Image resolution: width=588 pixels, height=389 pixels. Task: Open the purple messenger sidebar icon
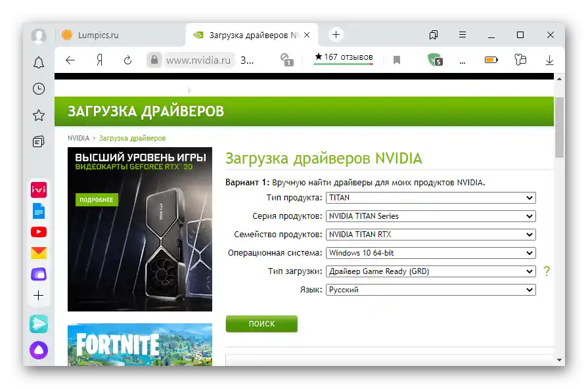tap(39, 274)
